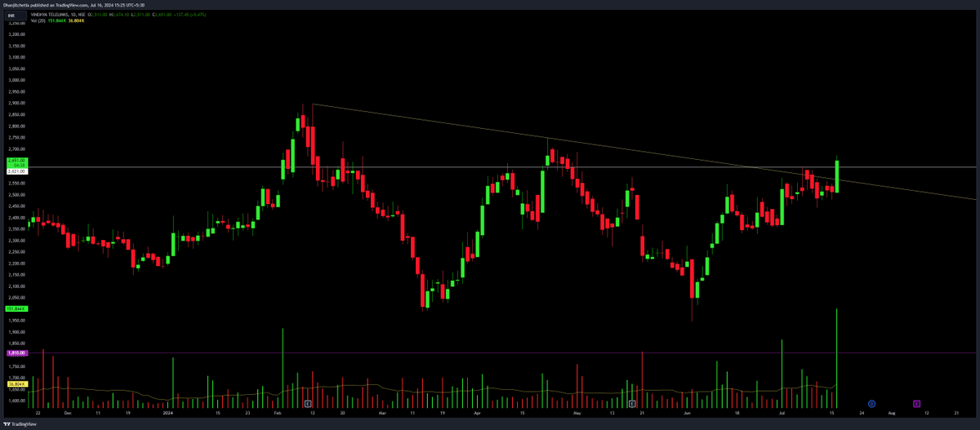This screenshot has width=980, height=430.
Task: Click the yellow 36.804K volume MA label on axis
Action: click(17, 383)
